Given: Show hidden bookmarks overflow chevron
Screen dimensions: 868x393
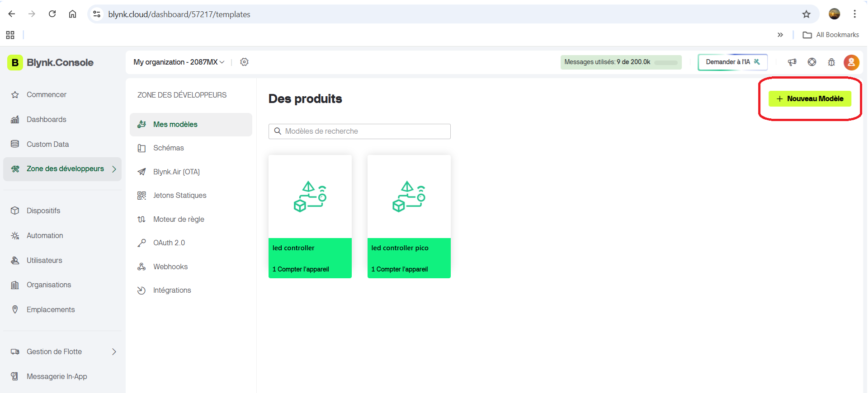Looking at the screenshot, I should [780, 35].
